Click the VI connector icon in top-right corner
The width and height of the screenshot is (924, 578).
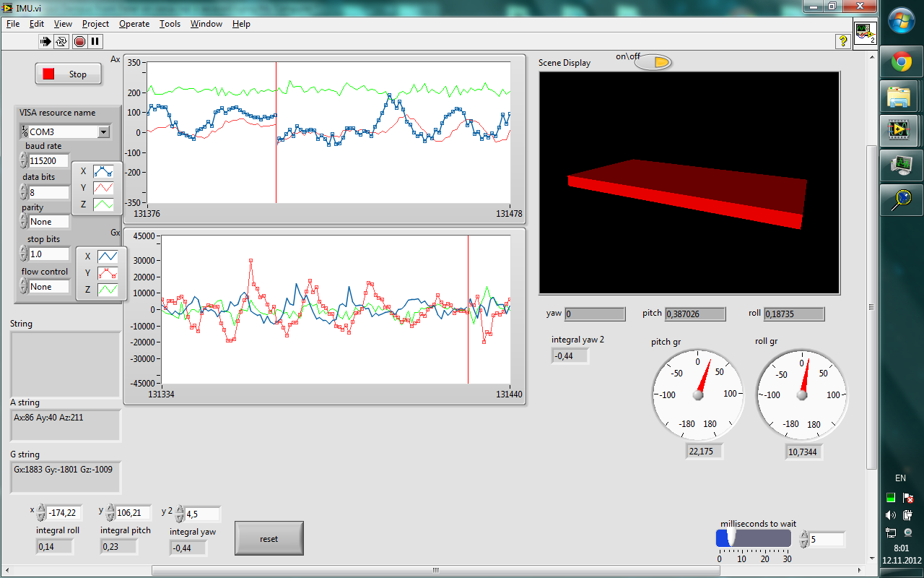[x=865, y=34]
